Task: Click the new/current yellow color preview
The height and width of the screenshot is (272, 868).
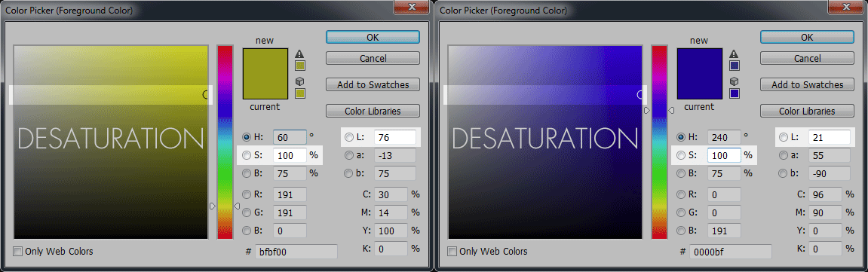Action: [265, 74]
